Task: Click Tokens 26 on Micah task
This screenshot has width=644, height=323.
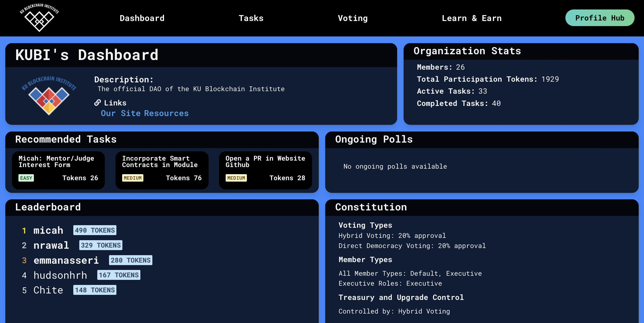Action: 80,178
